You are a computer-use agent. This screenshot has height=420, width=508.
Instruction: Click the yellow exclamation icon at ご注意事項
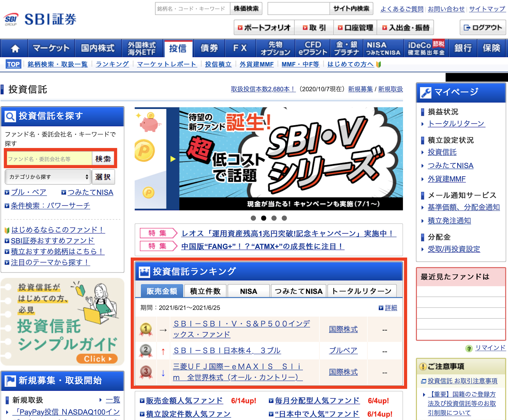[423, 367]
